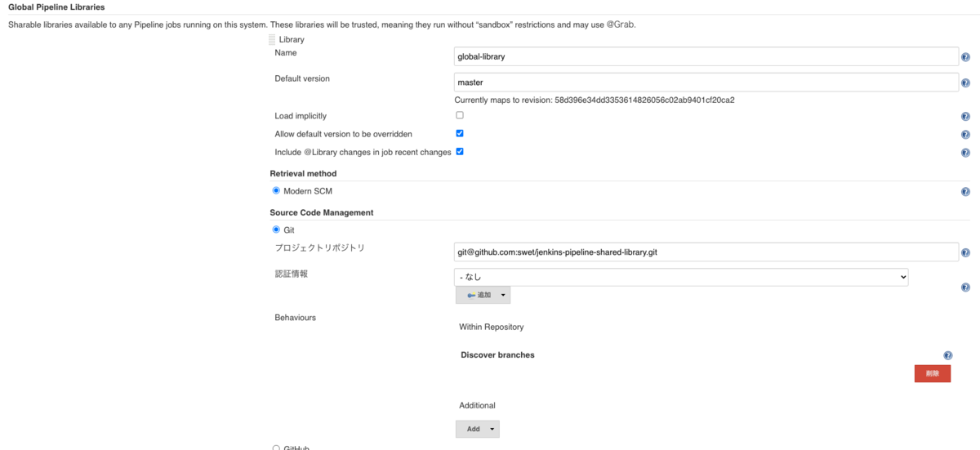The height and width of the screenshot is (450, 980).
Task: Open the 追加 credentials add dropdown
Action: pyautogui.click(x=483, y=295)
